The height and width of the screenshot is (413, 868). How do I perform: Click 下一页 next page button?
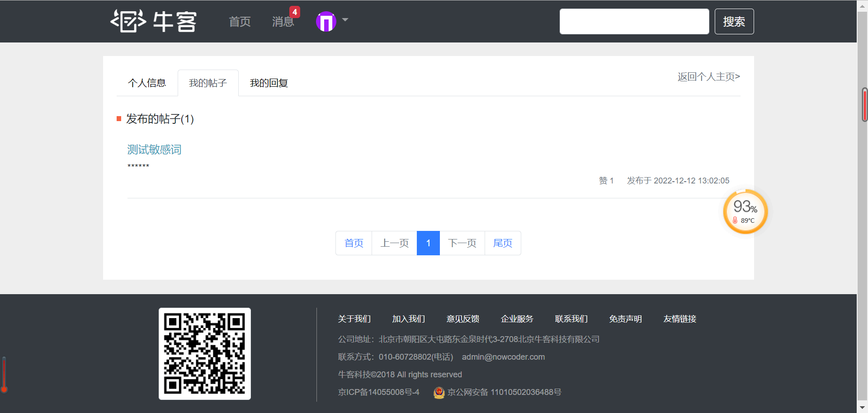[462, 243]
